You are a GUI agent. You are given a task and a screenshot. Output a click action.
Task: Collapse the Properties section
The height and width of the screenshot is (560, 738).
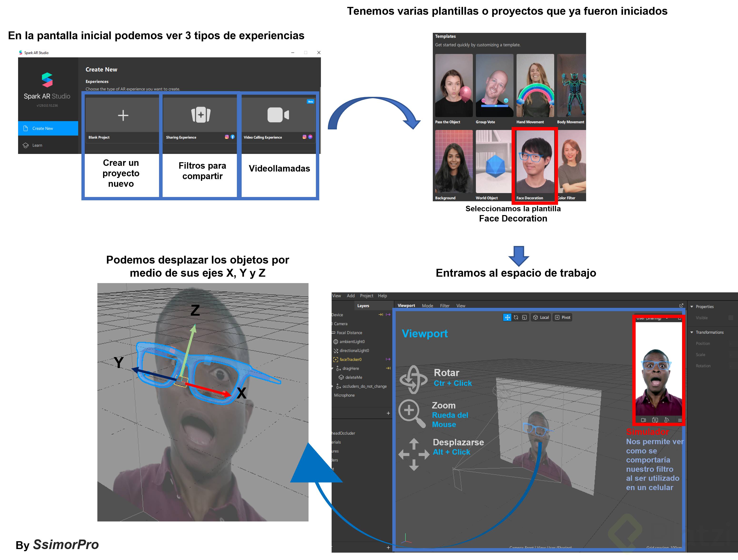click(692, 307)
